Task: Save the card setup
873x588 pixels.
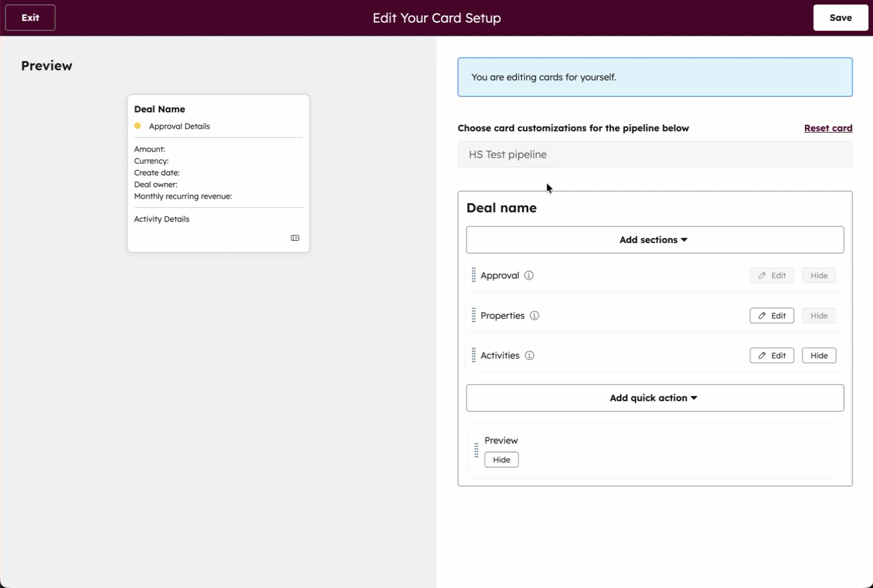Action: pos(840,18)
